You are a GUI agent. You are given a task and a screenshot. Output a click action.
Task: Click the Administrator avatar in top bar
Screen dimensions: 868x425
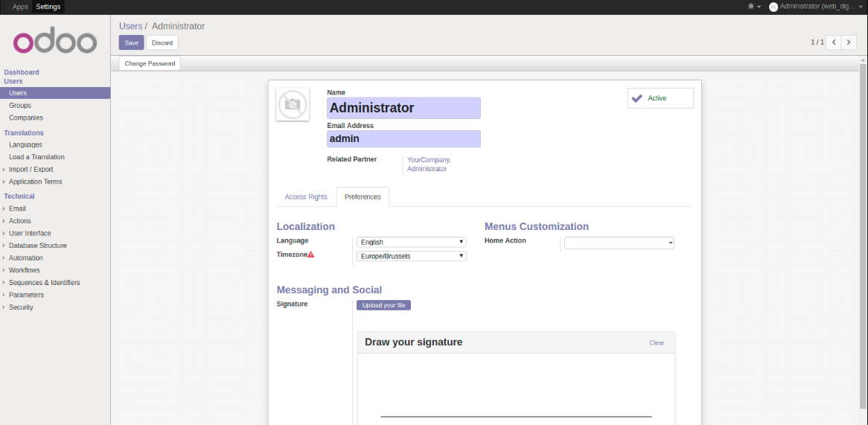coord(773,7)
